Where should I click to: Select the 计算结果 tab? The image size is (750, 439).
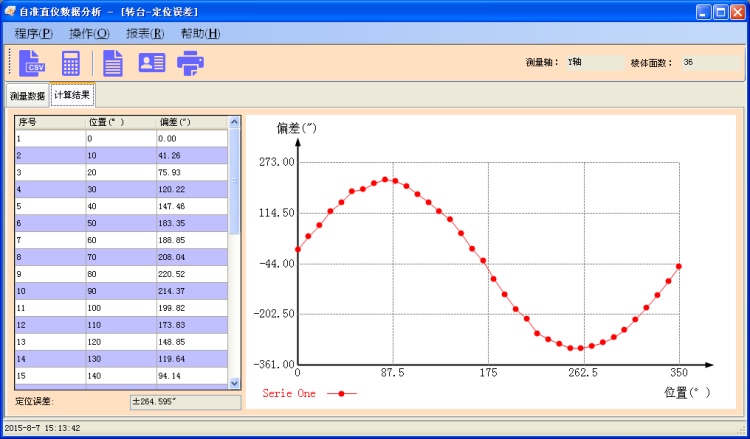(72, 95)
